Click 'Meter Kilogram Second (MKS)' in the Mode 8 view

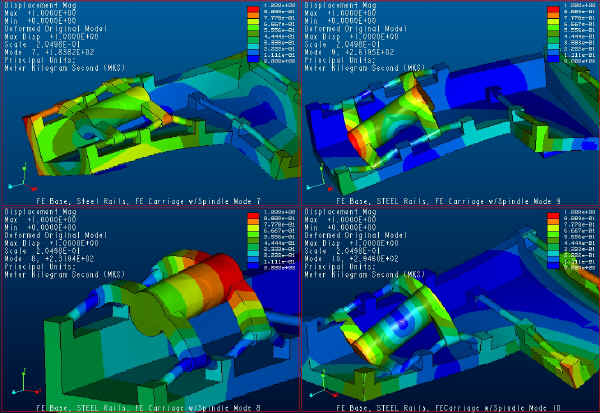click(65, 275)
